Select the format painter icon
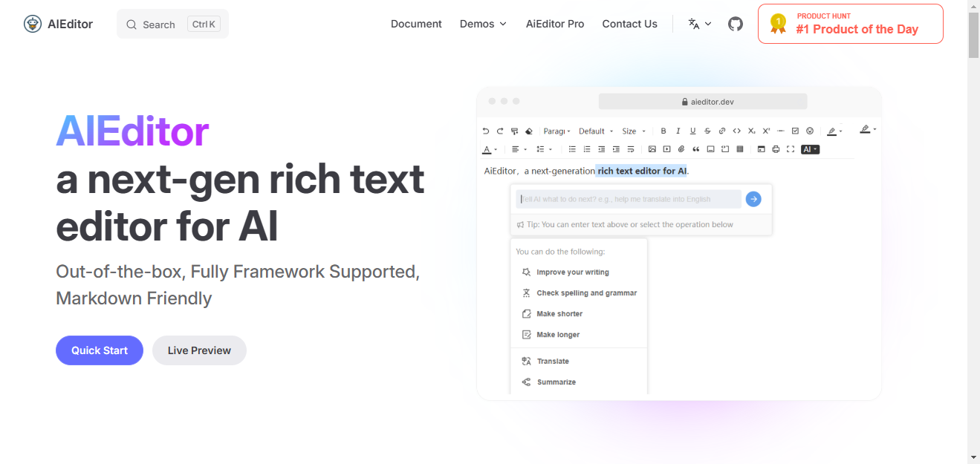Viewport: 980px width, 464px height. pos(514,131)
